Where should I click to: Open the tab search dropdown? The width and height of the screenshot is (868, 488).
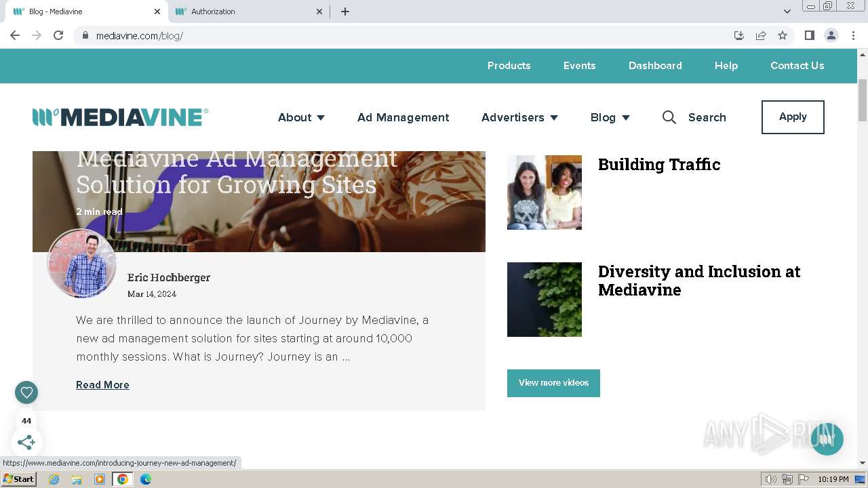(x=787, y=12)
